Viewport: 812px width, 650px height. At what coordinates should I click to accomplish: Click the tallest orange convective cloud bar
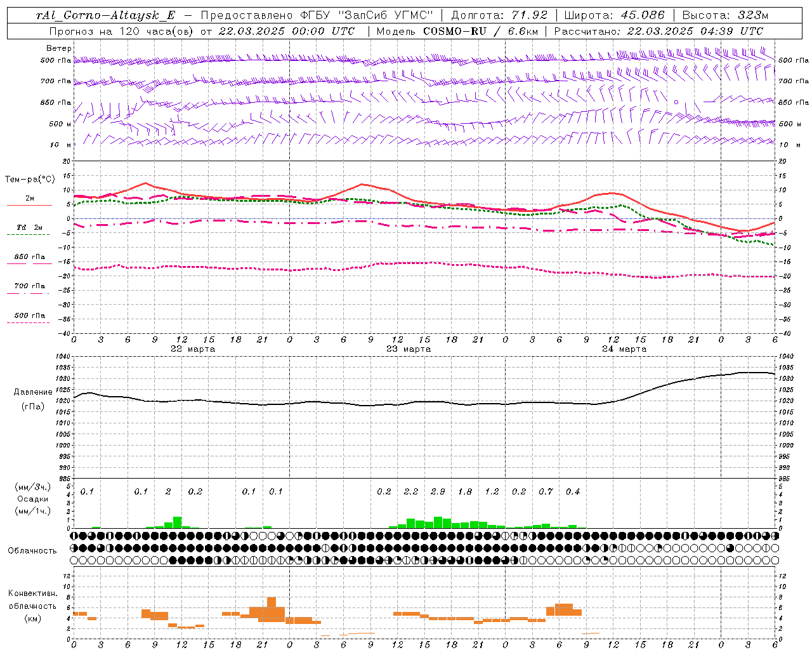[272, 609]
